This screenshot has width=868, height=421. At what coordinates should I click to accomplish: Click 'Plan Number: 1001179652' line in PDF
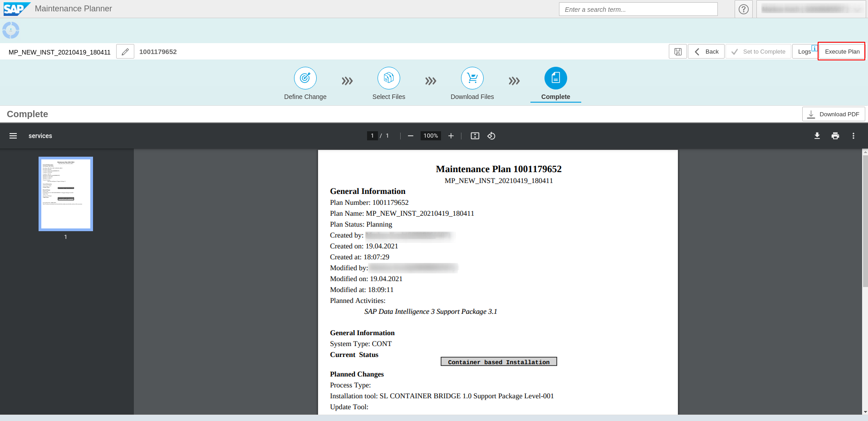pos(369,203)
